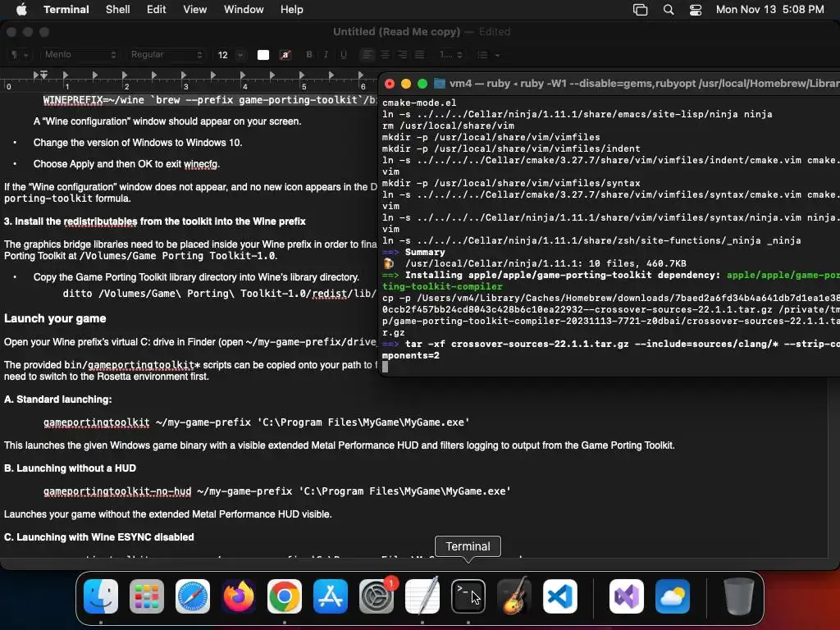Open the Apple menu

point(21,9)
